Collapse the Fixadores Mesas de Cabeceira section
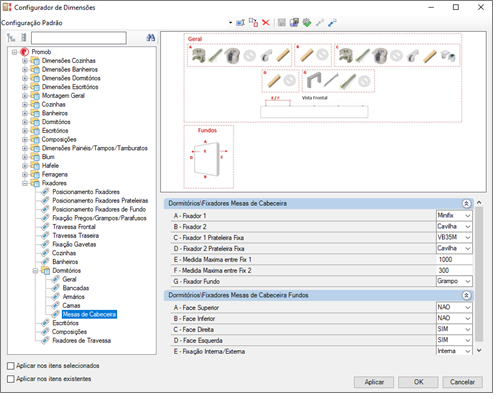The width and height of the screenshot is (504, 399). point(466,203)
